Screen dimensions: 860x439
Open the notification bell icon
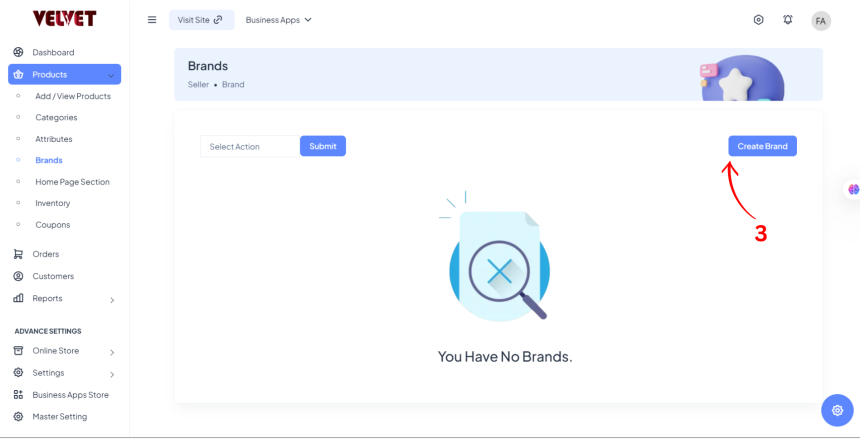click(788, 20)
